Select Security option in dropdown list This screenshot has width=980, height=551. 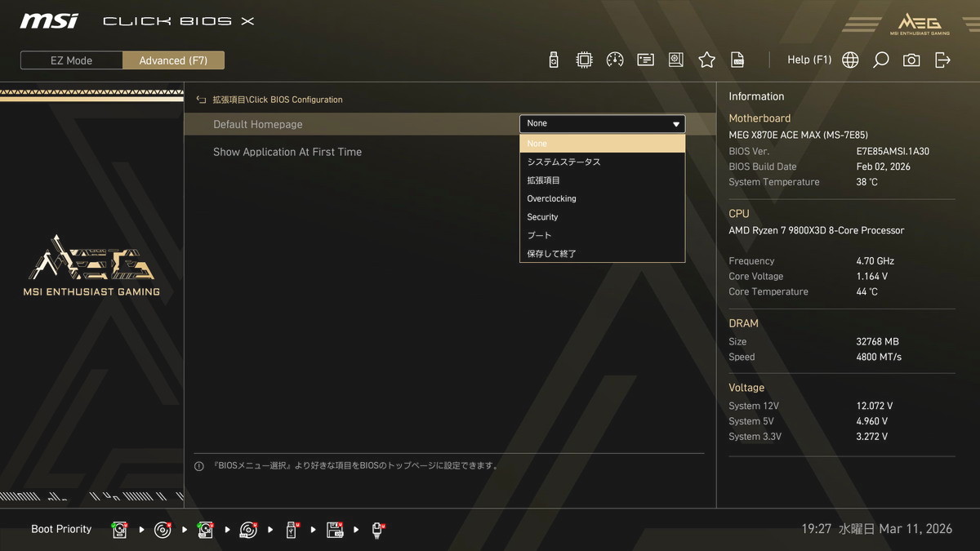coord(542,217)
